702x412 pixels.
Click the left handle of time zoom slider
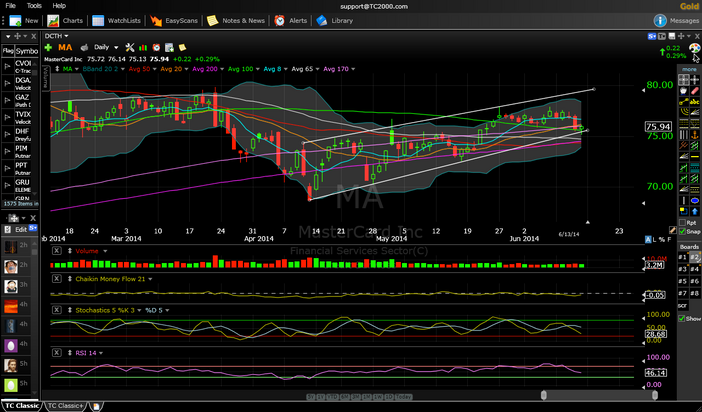coord(544,395)
